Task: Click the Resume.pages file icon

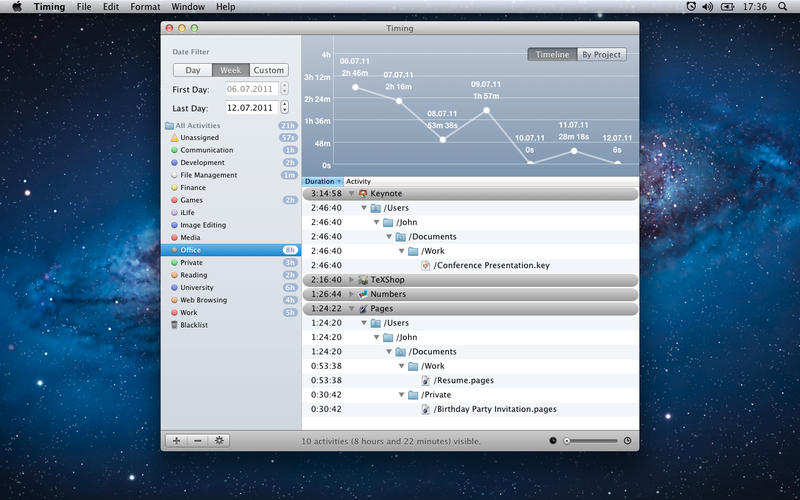Action: pos(425,381)
